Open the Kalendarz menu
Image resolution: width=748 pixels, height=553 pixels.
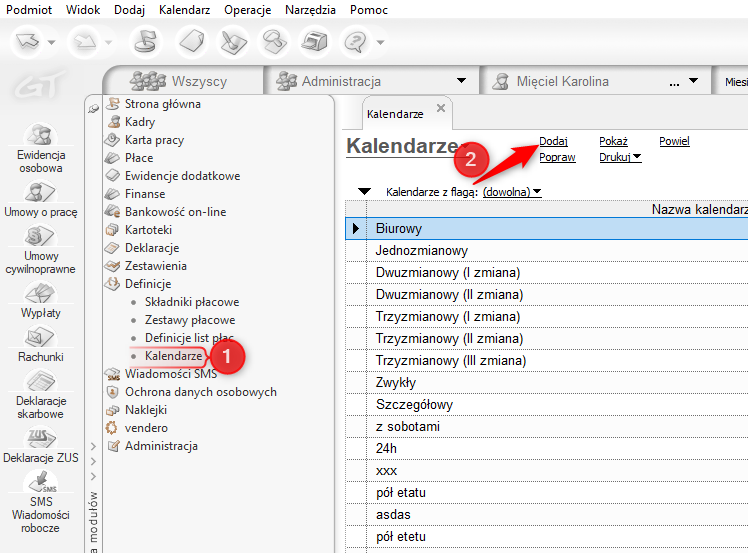point(185,10)
